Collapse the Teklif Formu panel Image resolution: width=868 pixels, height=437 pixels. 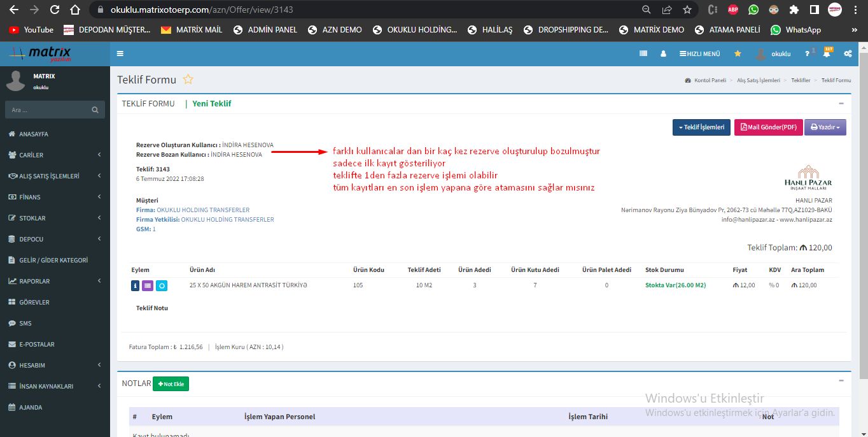(x=841, y=103)
